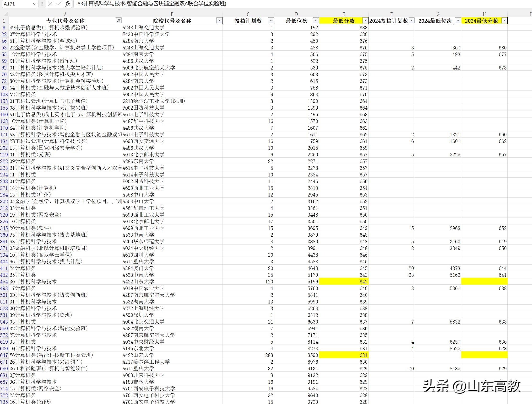The image size is (532, 404).
Task: Click cell A487华中科技大学
Action: point(172,121)
